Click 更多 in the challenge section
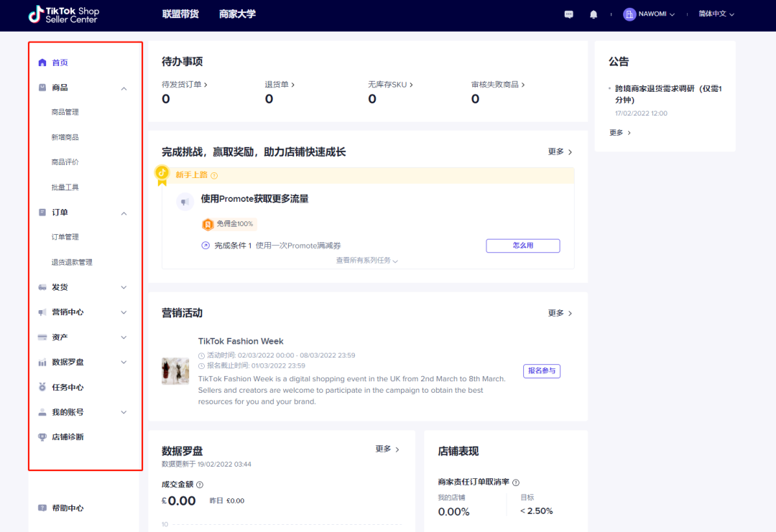Viewport: 776px width, 532px height. click(560, 151)
